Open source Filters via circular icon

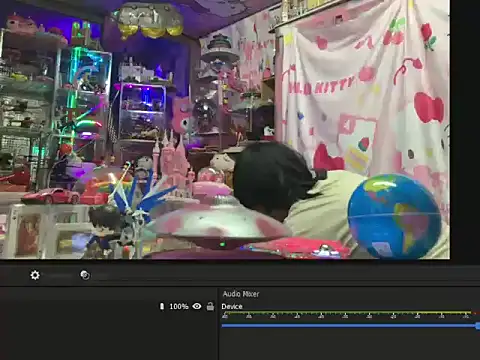pos(85,275)
